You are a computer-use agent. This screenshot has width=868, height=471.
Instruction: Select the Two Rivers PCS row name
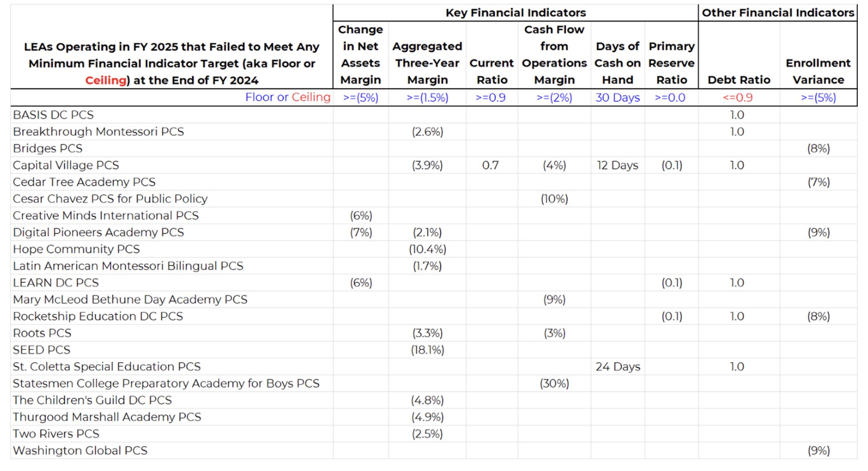pos(56,434)
